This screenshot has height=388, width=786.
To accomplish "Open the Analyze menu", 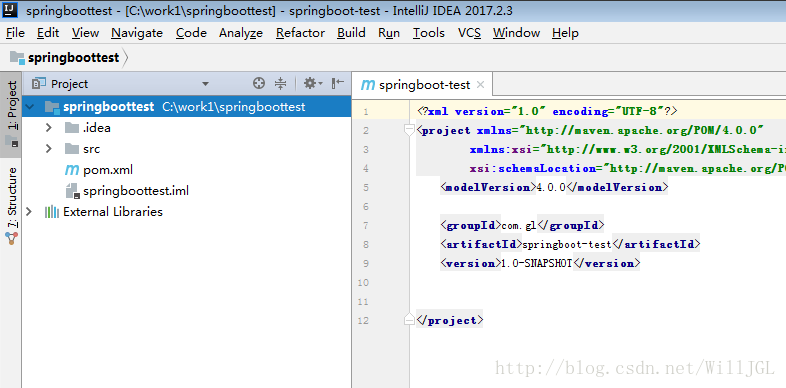I will [x=241, y=33].
